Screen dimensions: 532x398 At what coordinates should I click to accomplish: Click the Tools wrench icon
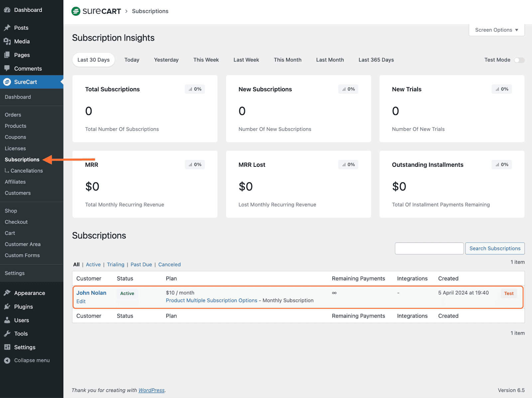pos(7,334)
